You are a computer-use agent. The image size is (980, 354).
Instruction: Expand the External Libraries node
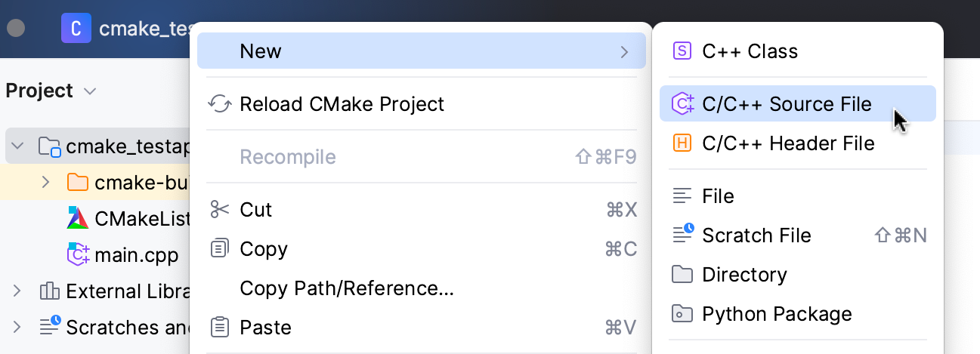[x=18, y=291]
